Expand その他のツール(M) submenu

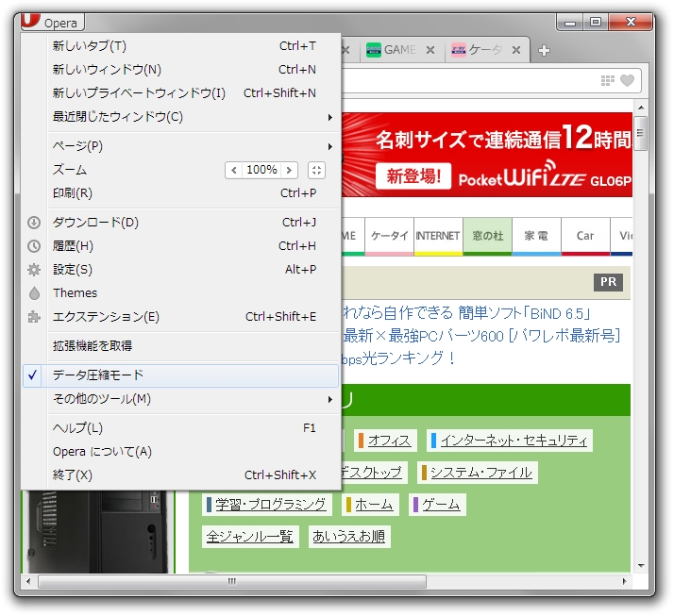pos(180,399)
